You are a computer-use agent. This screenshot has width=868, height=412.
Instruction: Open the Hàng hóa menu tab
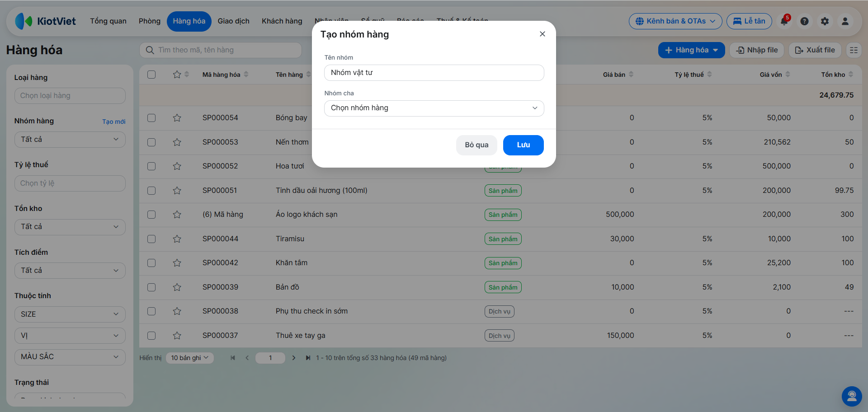click(189, 21)
